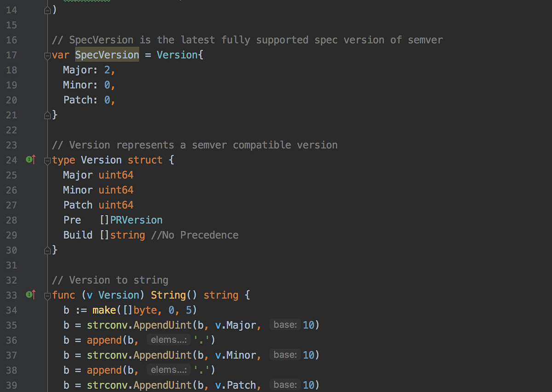Collapse the Version struct using its fold marker
This screenshot has width=552, height=392.
click(46, 160)
